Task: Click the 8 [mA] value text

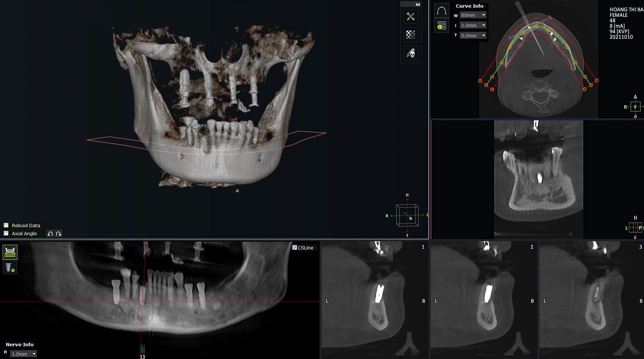Action: tap(617, 26)
